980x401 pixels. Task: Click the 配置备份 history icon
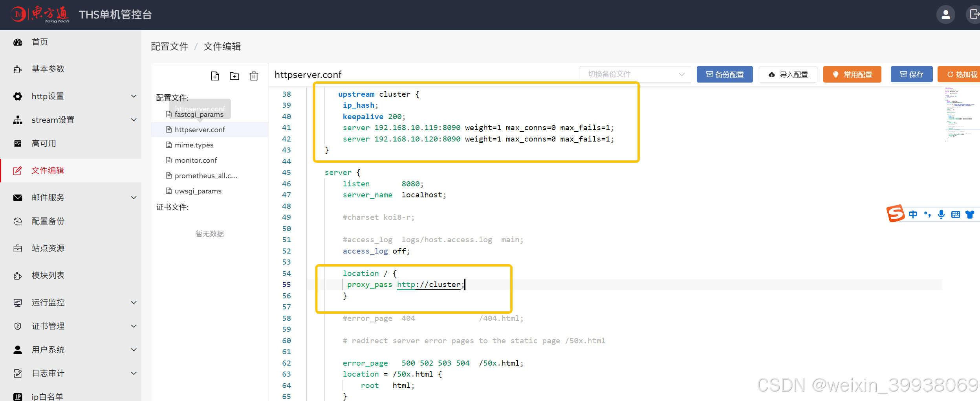[x=18, y=221]
